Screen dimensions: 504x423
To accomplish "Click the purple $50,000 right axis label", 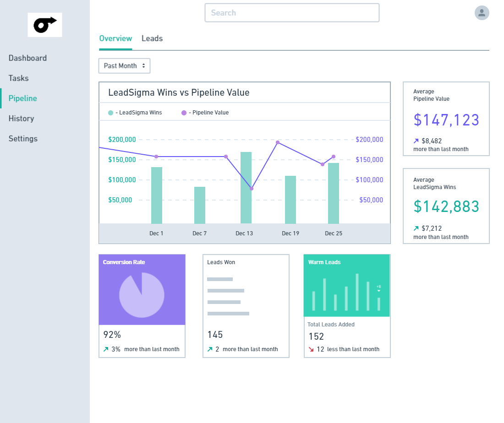I will point(371,200).
